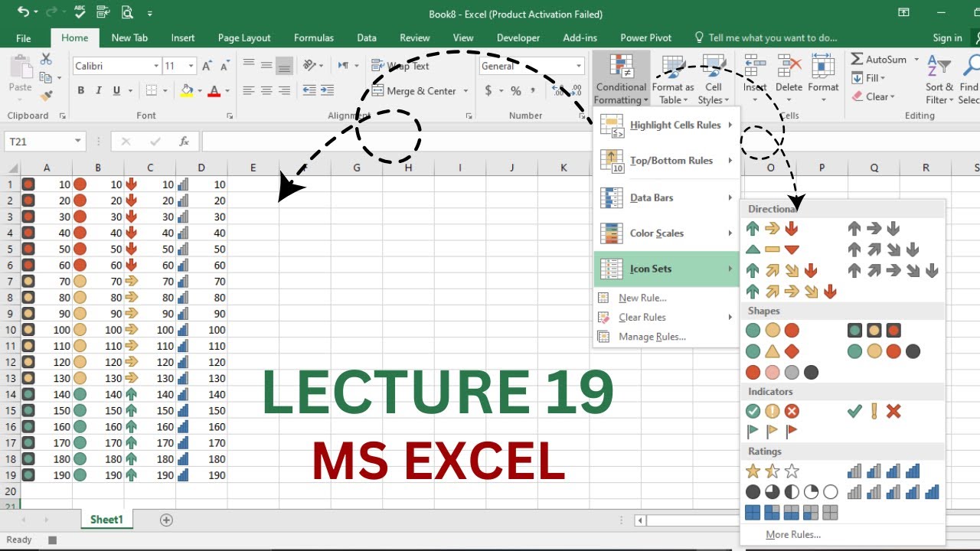Select 3 Arrows (Colored) icon set

(773, 228)
